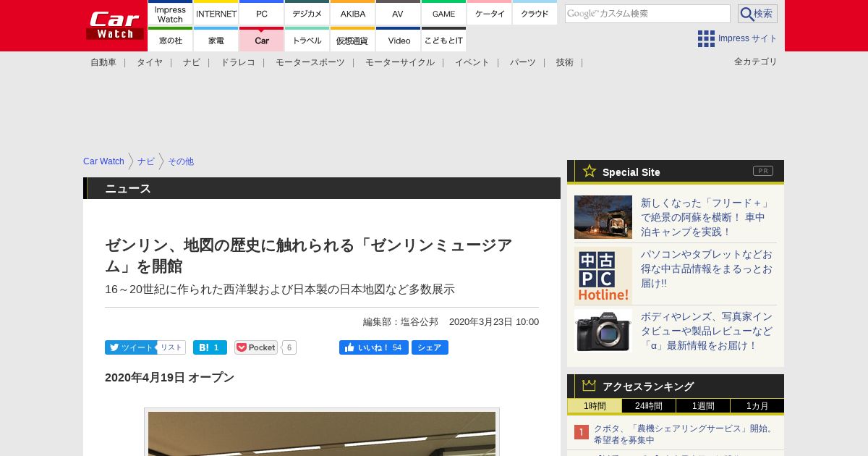The height and width of the screenshot is (456, 868).
Task: Focus the Google custom search field
Action: (x=647, y=14)
